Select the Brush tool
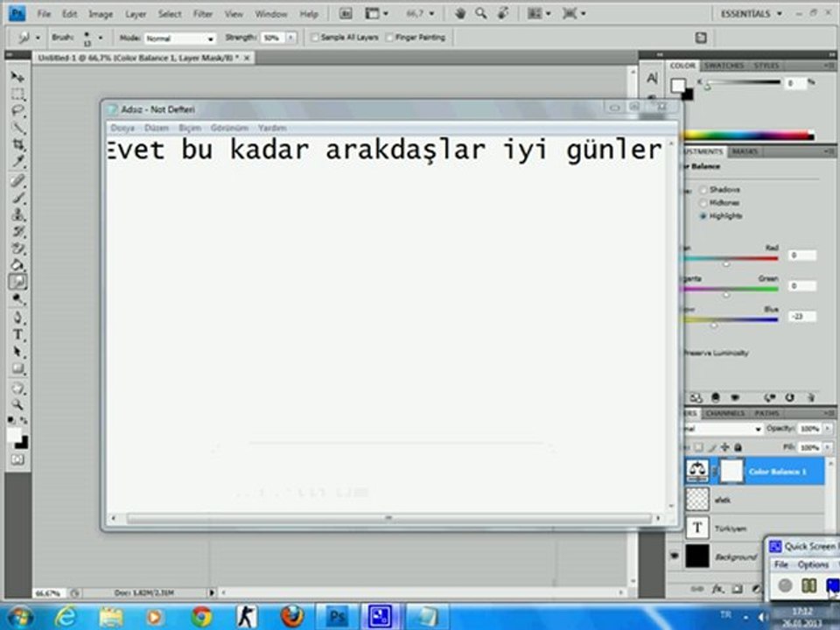840x630 pixels. coord(17,198)
